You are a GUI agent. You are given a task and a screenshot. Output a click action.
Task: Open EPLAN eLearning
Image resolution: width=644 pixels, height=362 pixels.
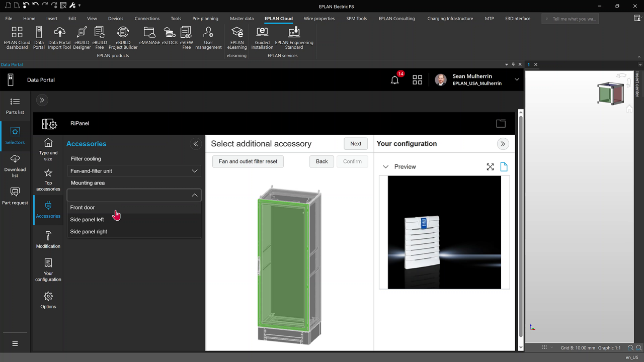pyautogui.click(x=237, y=38)
